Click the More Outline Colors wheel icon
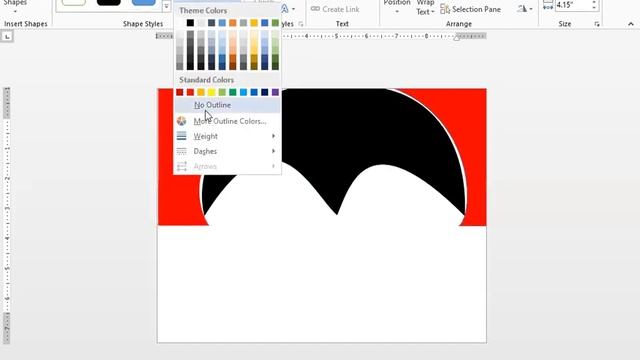Viewport: 640px width, 360px height. [x=182, y=121]
